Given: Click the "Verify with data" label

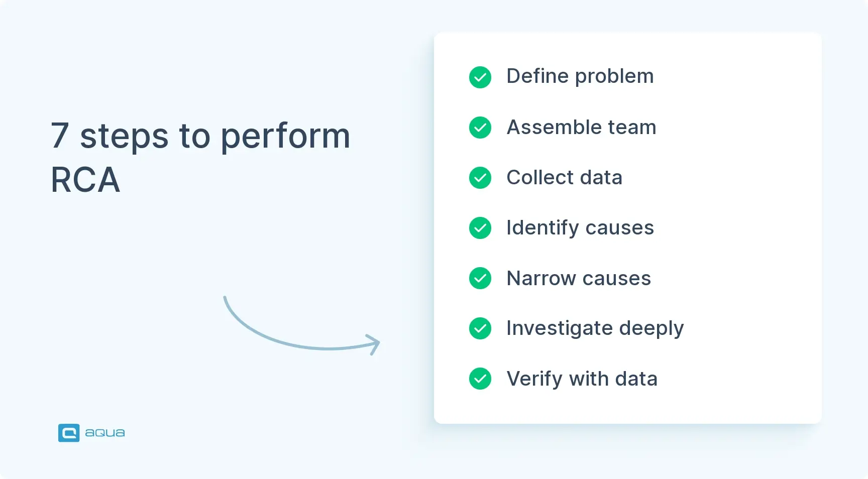Looking at the screenshot, I should 582,379.
